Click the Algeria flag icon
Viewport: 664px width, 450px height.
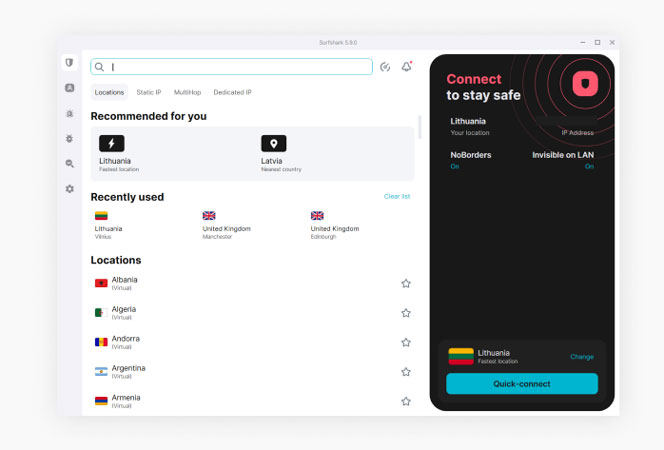100,313
